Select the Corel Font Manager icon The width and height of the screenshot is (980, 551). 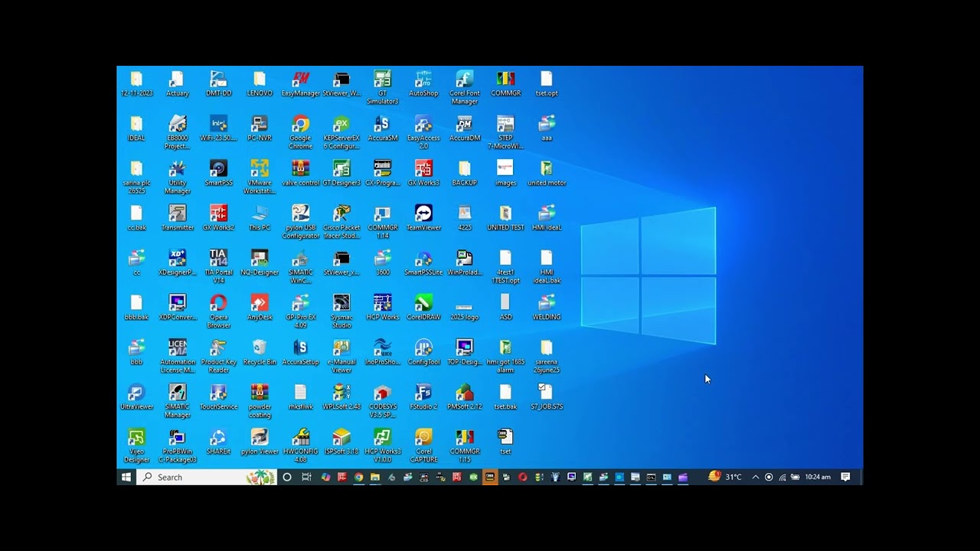coord(464,87)
